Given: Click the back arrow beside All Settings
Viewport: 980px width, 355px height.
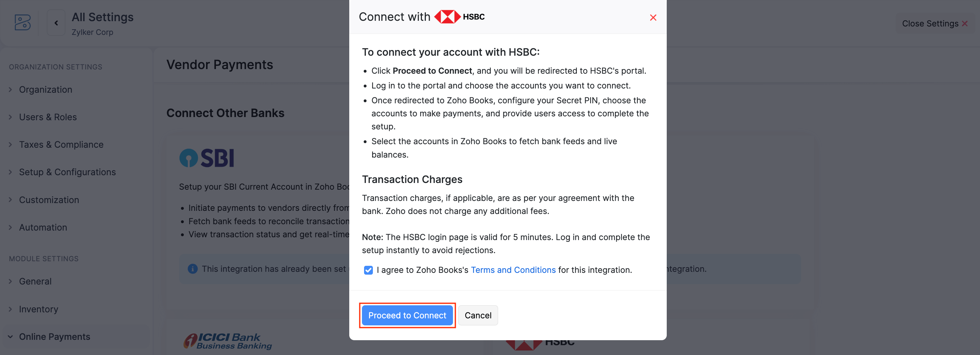Looking at the screenshot, I should pyautogui.click(x=56, y=23).
